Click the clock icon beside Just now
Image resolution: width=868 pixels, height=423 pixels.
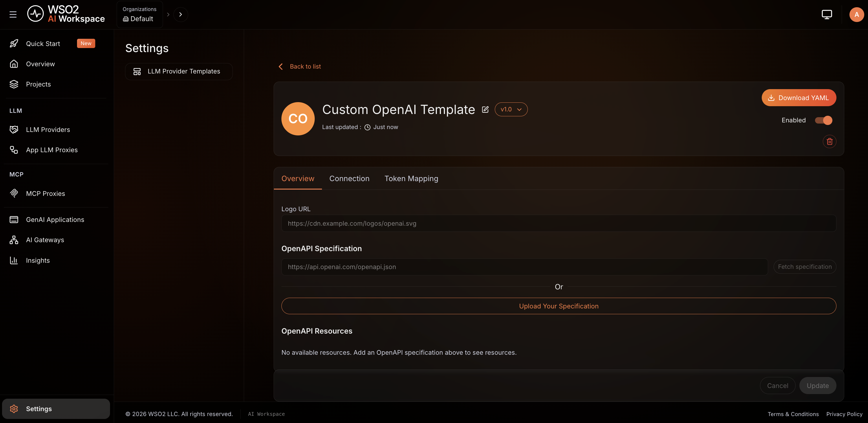coord(367,127)
